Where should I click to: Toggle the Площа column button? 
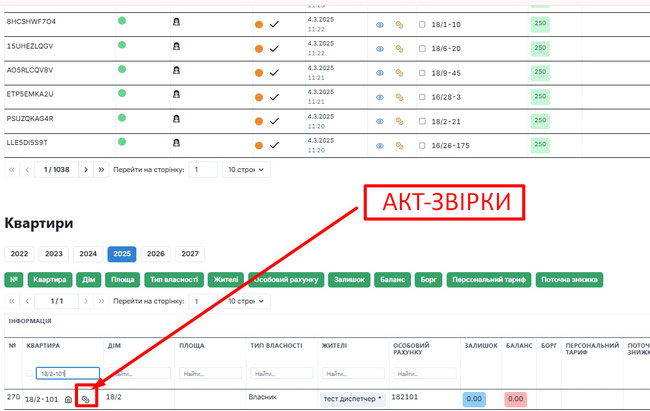pyautogui.click(x=123, y=280)
